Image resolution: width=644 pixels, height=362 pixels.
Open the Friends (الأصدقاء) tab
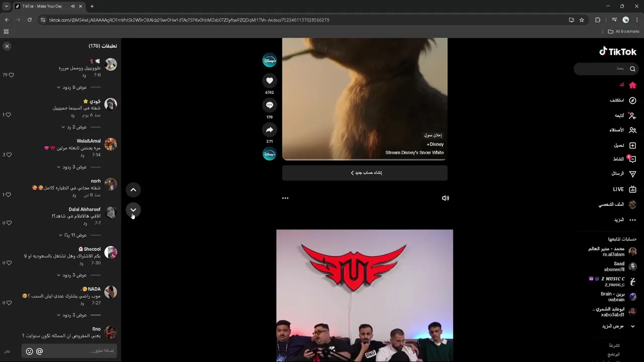[x=623, y=130]
